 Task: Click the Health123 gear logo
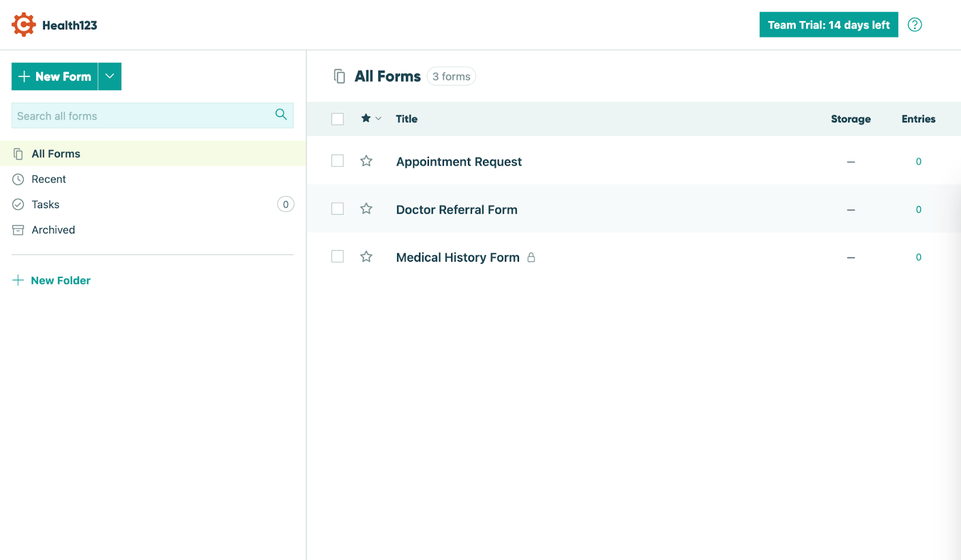tap(23, 25)
